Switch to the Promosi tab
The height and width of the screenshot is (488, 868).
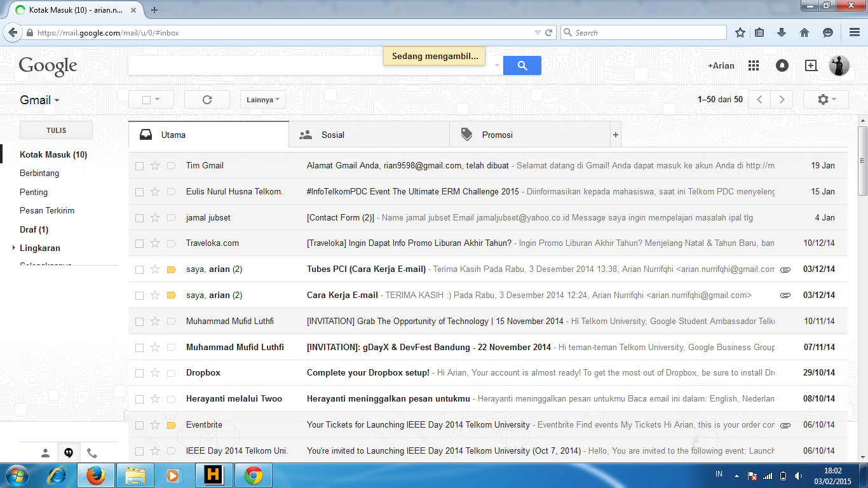pos(530,135)
